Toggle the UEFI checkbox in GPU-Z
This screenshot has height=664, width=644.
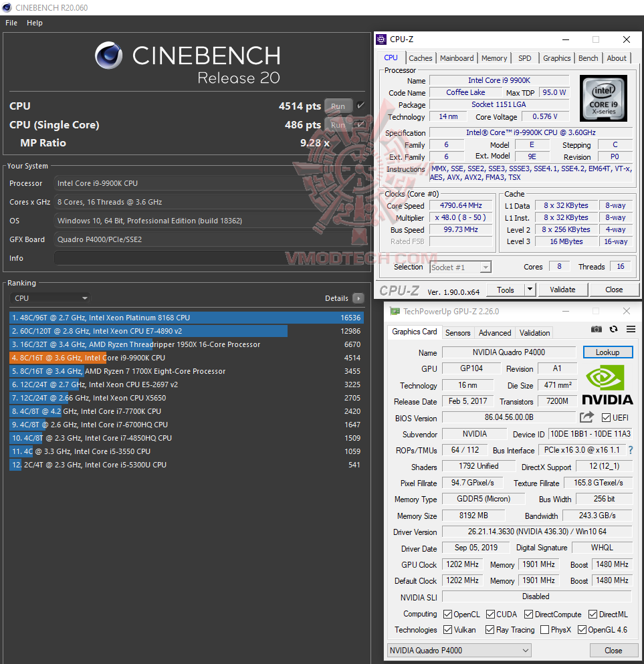(606, 417)
